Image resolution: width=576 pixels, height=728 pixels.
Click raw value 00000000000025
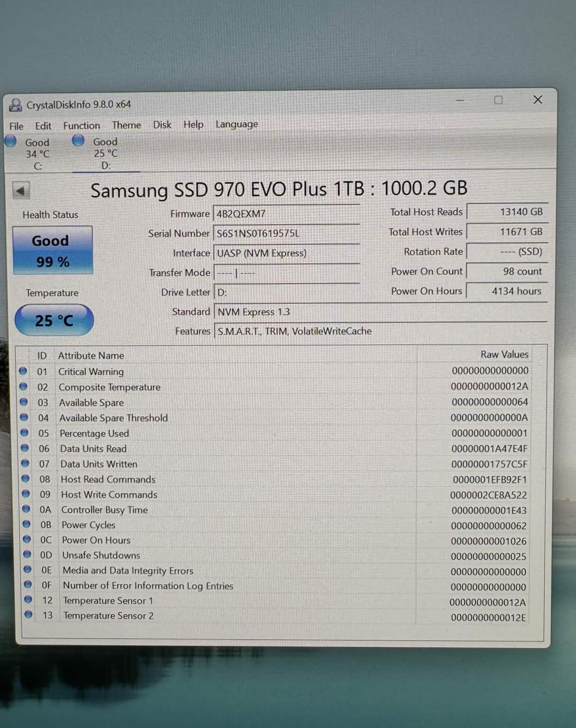[488, 556]
